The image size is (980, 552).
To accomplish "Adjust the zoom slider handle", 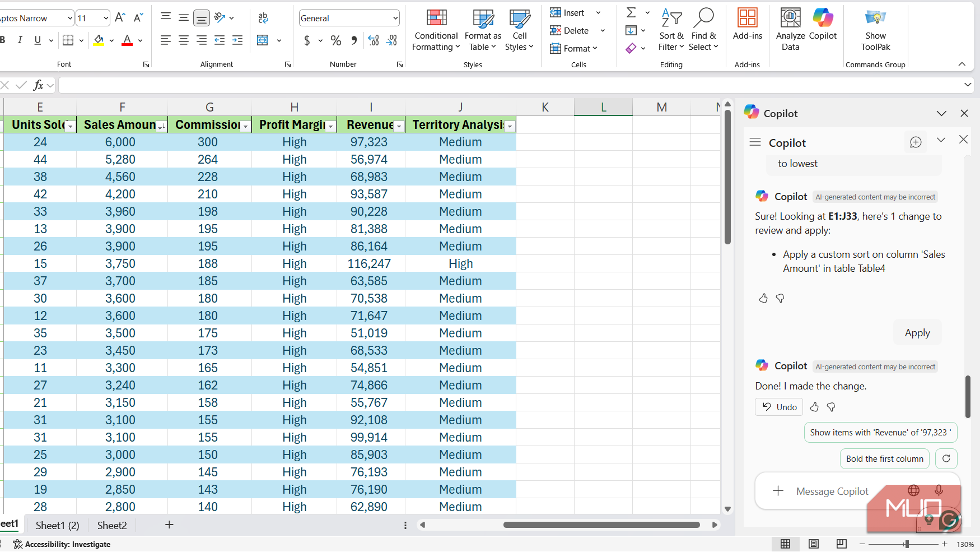I will point(907,544).
